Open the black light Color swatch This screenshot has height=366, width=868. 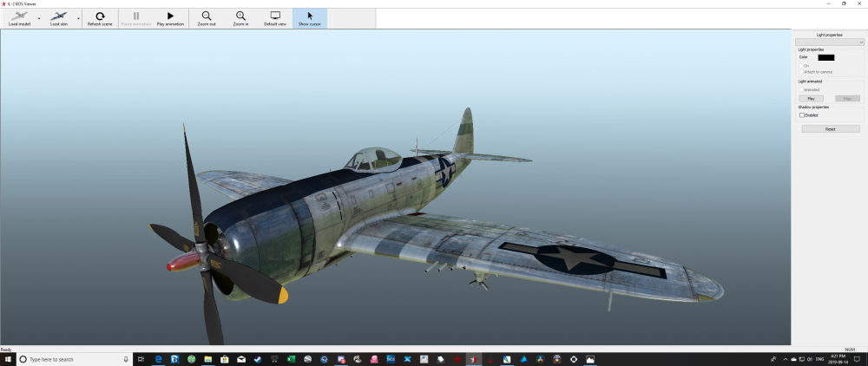coord(825,57)
